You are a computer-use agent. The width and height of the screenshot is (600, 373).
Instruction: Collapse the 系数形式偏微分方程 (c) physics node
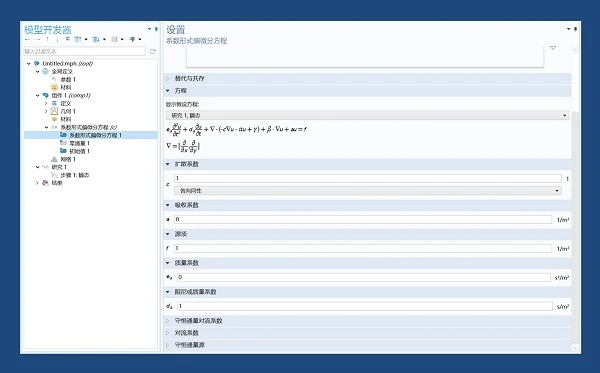(46, 127)
